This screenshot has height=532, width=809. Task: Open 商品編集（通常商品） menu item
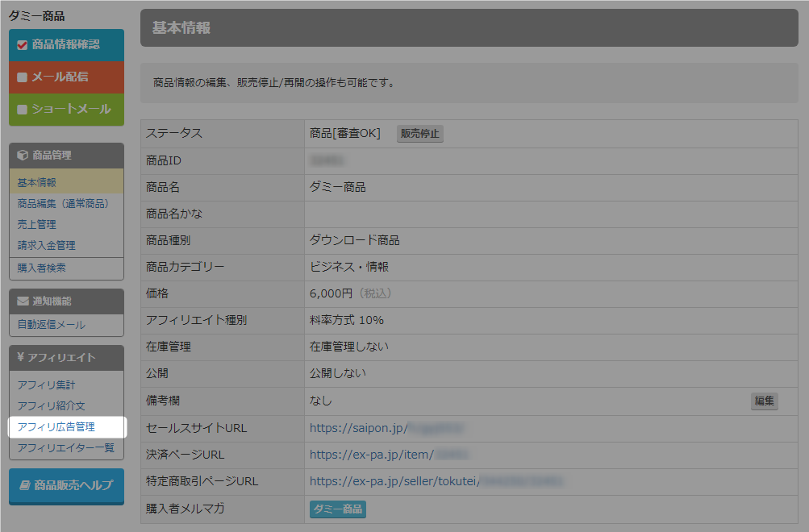(x=63, y=204)
